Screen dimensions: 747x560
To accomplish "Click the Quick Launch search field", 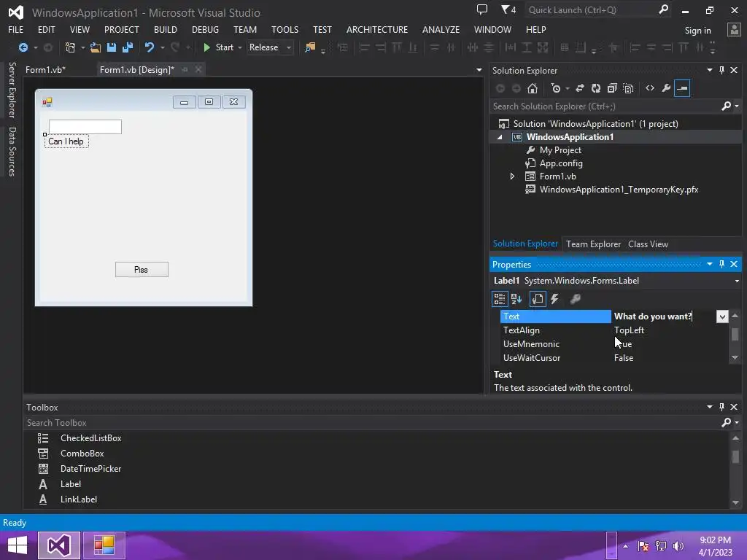I will [x=591, y=10].
